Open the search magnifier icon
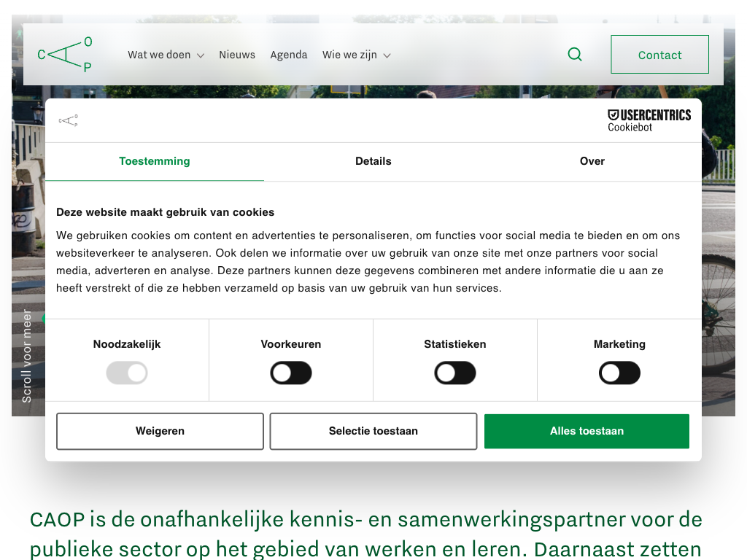 [x=575, y=54]
